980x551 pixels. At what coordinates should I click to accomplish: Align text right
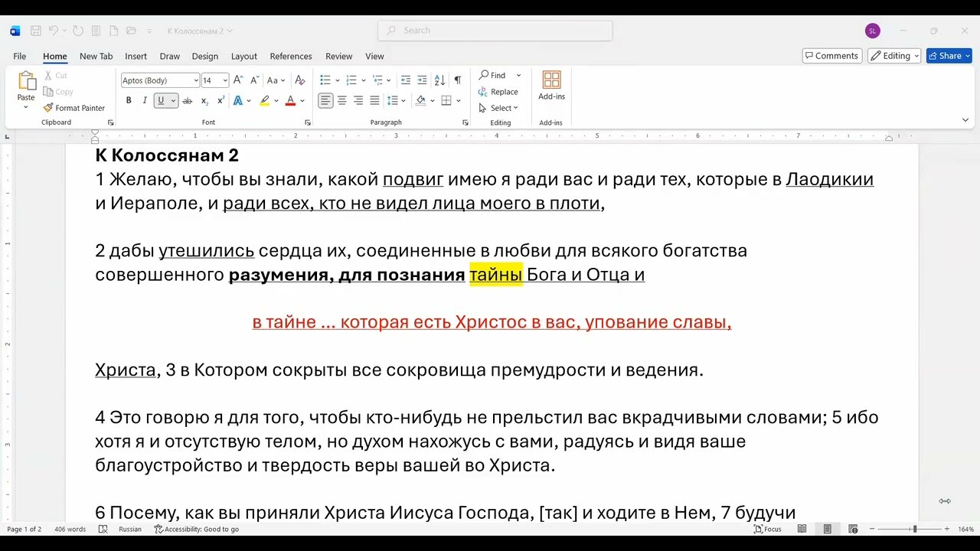click(358, 100)
